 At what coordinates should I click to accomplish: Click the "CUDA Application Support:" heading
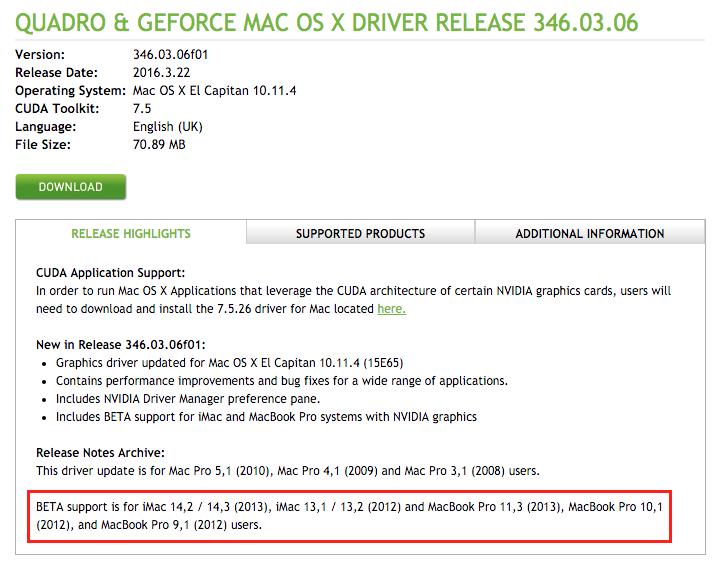coord(110,273)
